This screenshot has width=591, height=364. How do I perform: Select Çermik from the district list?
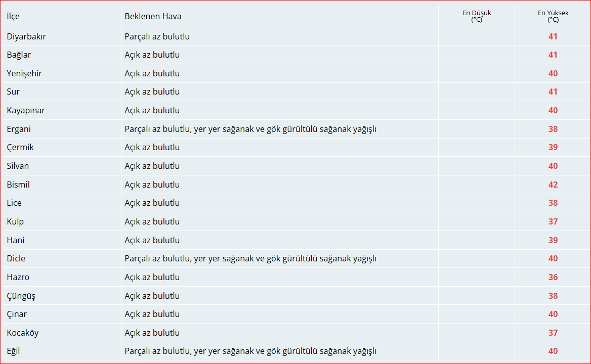20,147
